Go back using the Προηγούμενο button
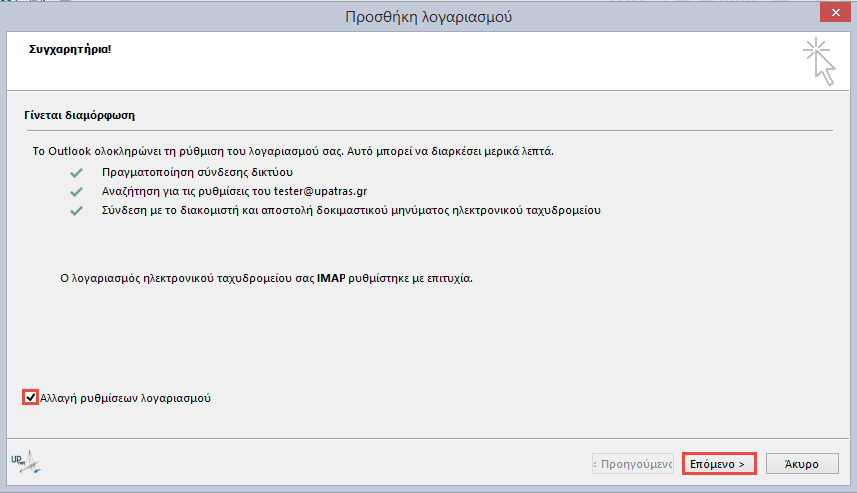The width and height of the screenshot is (857, 493). (x=632, y=463)
